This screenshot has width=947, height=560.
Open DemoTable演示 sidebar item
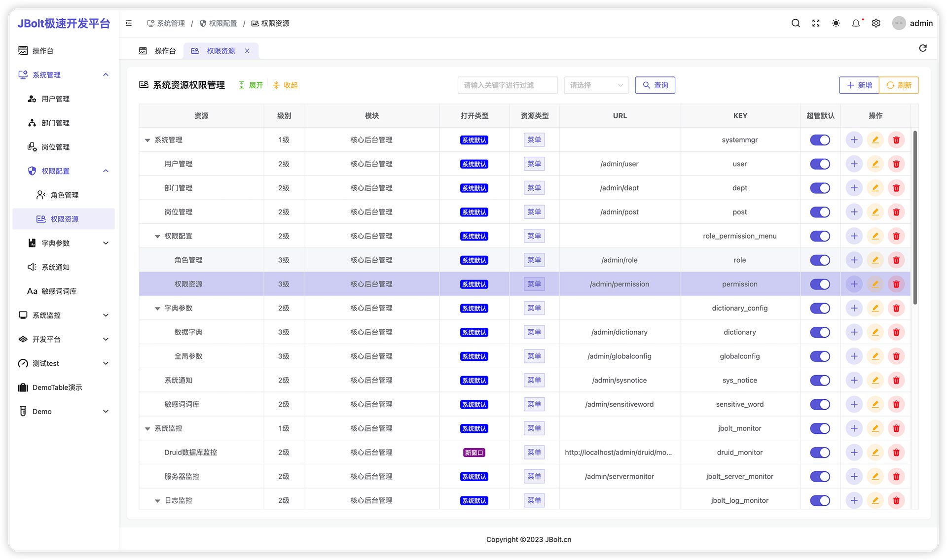pyautogui.click(x=64, y=387)
